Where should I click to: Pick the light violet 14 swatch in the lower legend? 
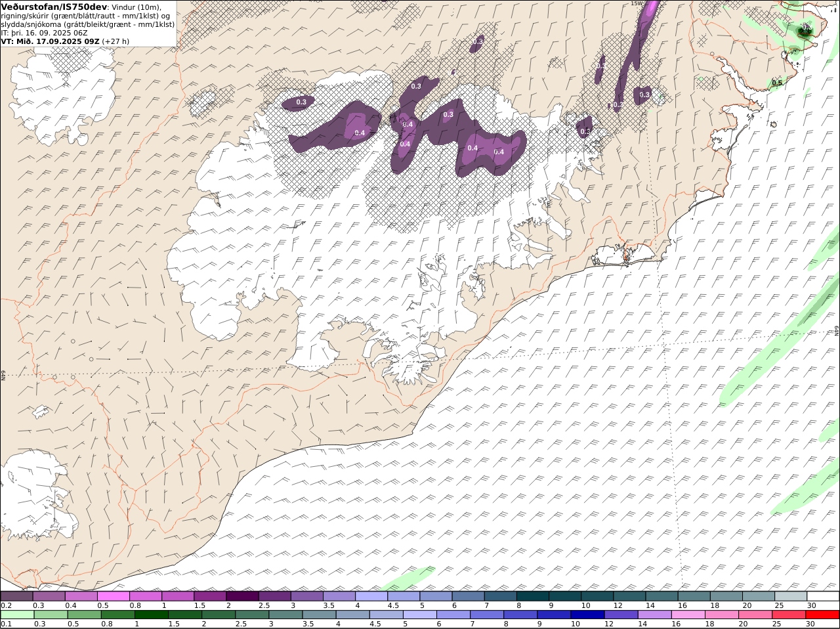(654, 615)
